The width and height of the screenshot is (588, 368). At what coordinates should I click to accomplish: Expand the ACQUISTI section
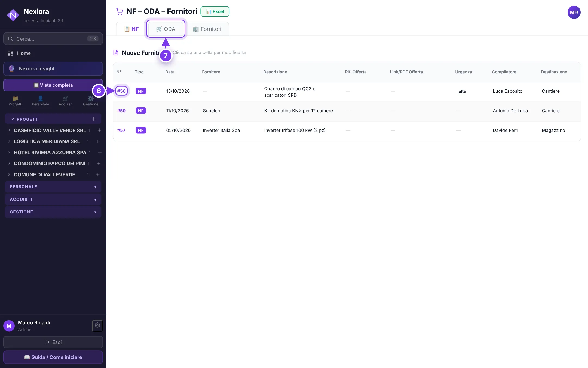click(x=53, y=200)
